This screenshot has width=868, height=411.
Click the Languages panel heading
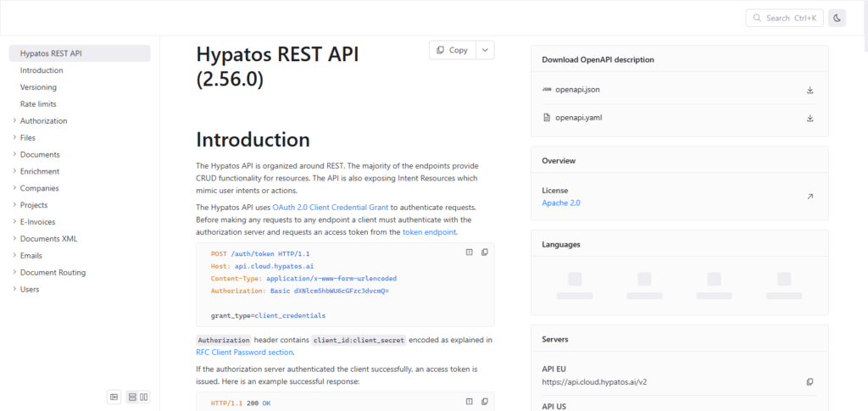[561, 245]
